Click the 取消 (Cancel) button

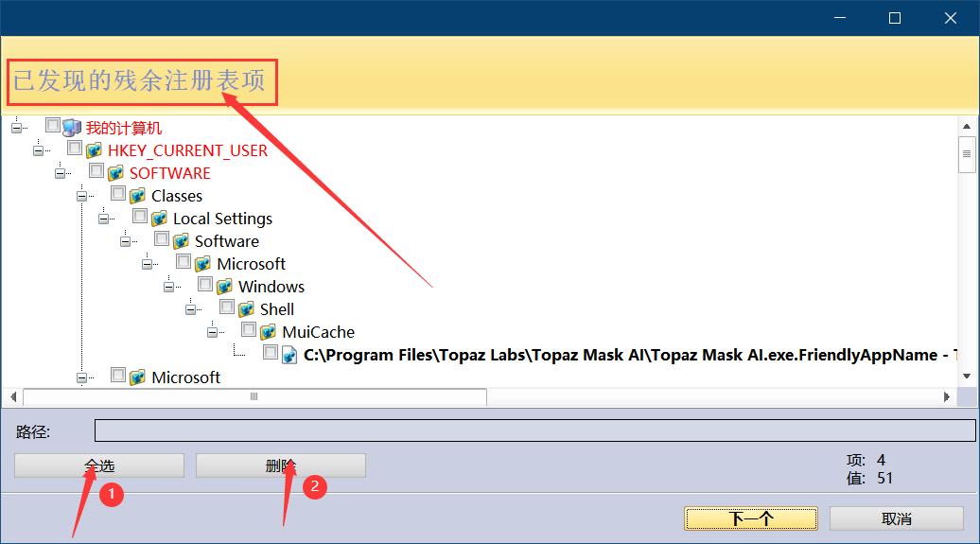(x=896, y=518)
